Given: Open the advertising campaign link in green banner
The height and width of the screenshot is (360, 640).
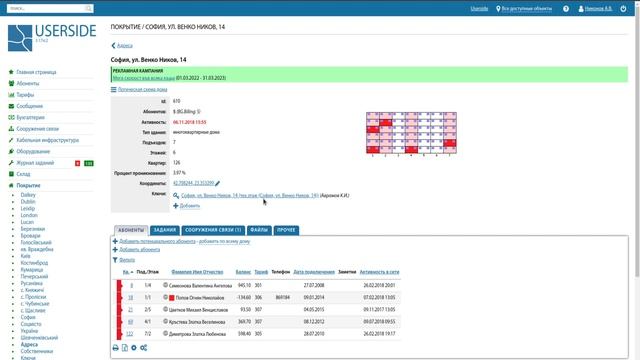Looking at the screenshot, I should tap(144, 78).
